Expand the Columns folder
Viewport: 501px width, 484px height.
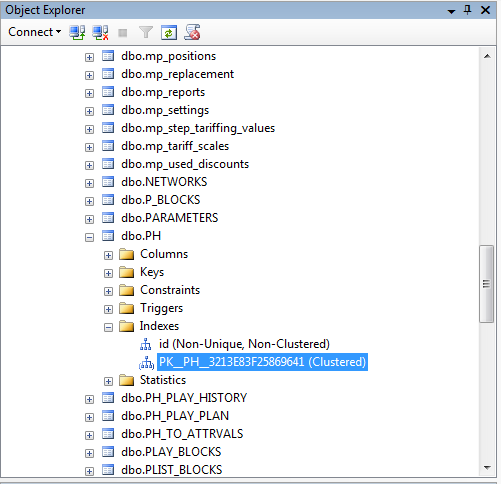point(108,255)
